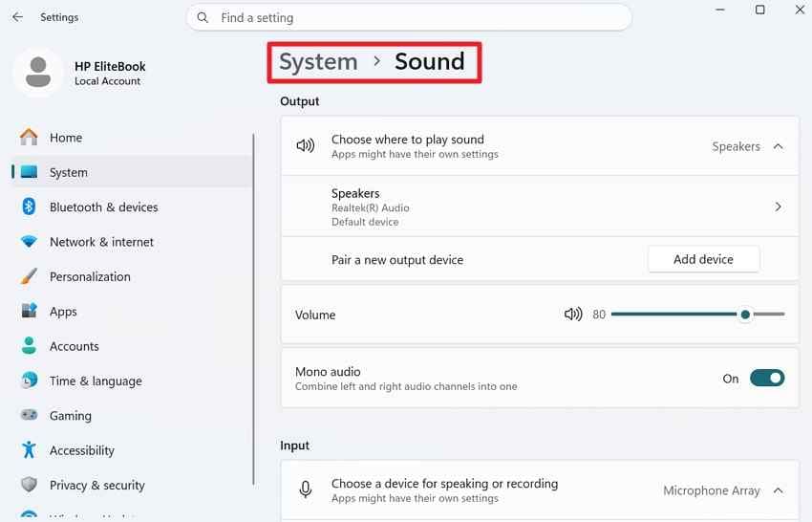Click the Sound heading in the breadcrumb

[x=429, y=62]
